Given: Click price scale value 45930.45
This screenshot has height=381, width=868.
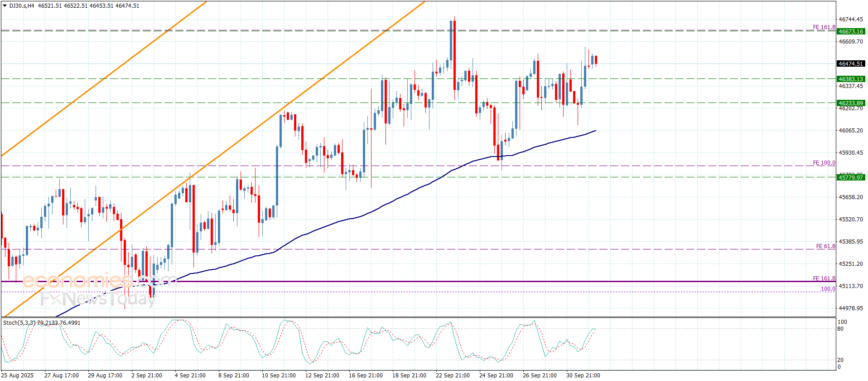Looking at the screenshot, I should coord(851,153).
